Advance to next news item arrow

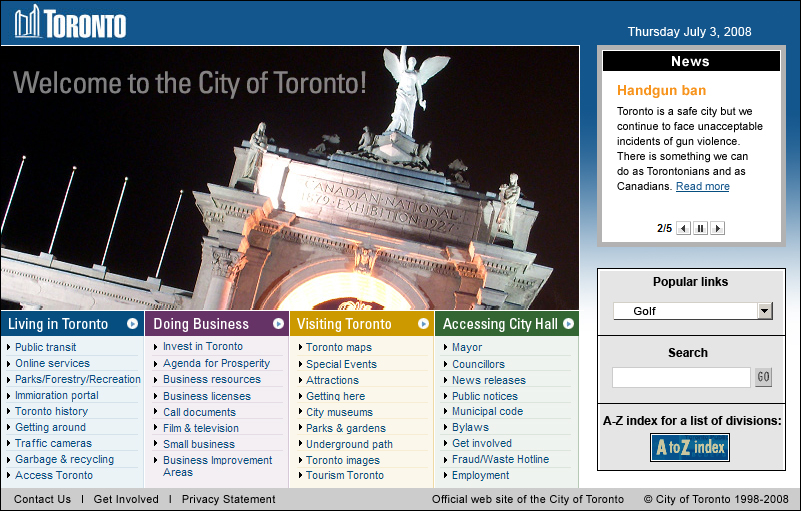(718, 228)
